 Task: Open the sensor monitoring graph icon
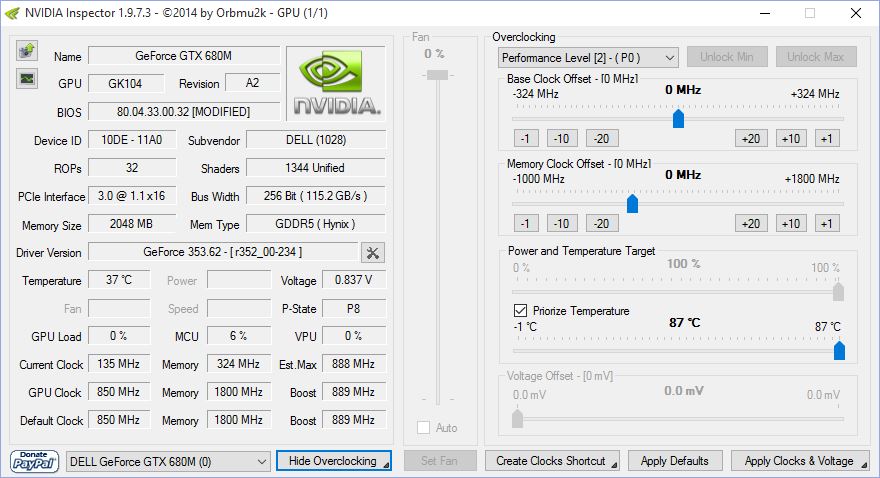click(x=26, y=79)
